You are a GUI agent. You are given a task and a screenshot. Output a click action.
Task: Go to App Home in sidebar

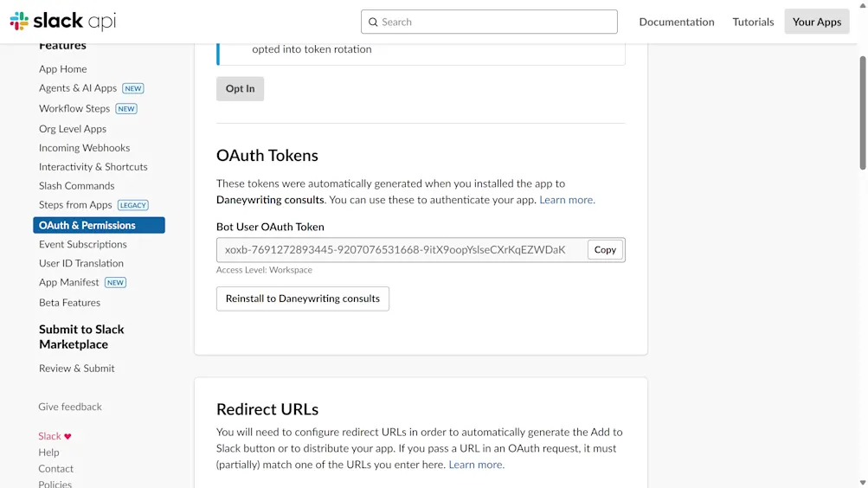62,68
